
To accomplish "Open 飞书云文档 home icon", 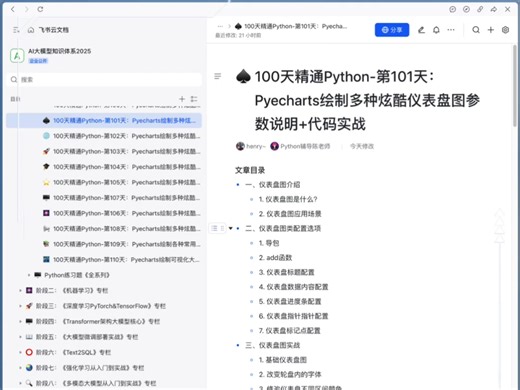I will 31,30.
